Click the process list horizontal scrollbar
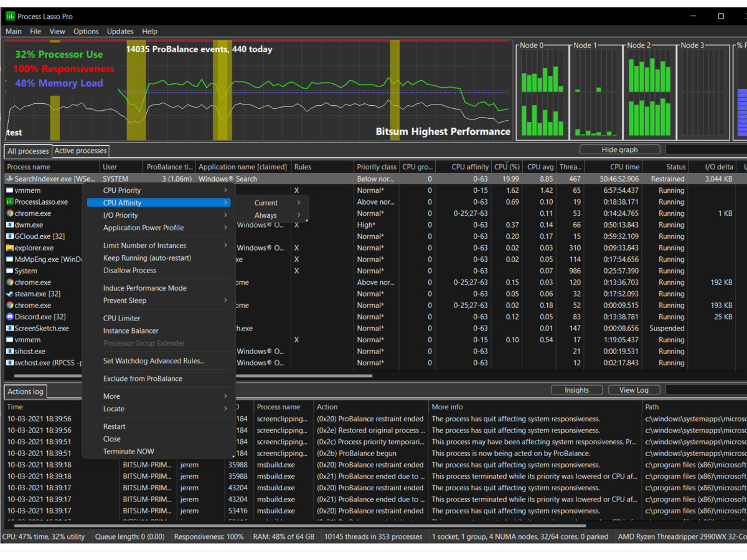Screen dimensions: 747x560 (193, 376)
